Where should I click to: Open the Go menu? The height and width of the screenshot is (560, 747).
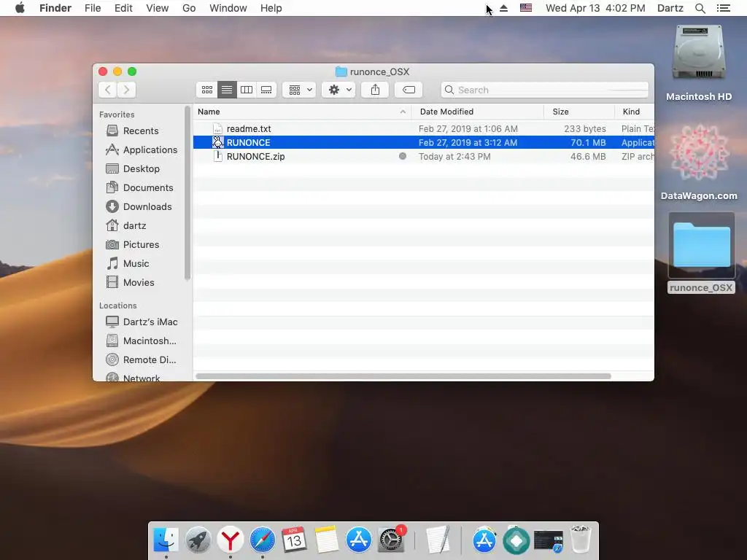coord(189,8)
